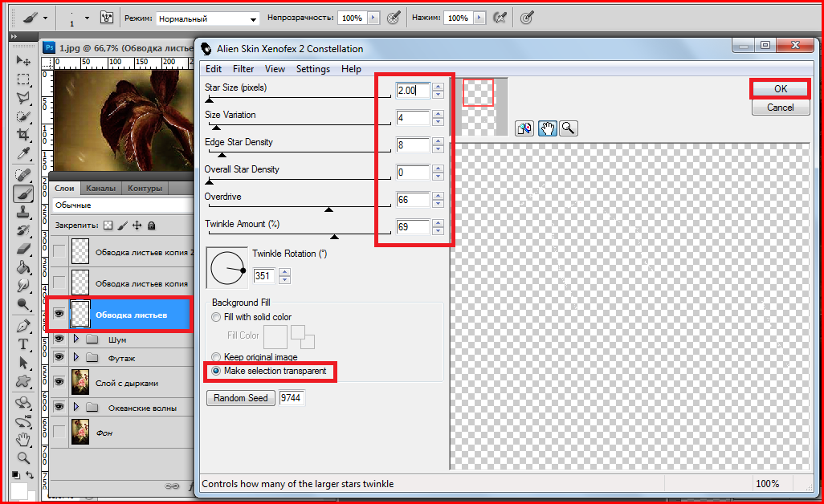Select the Quick Selection tool
This screenshot has height=504, width=824.
coord(23,116)
